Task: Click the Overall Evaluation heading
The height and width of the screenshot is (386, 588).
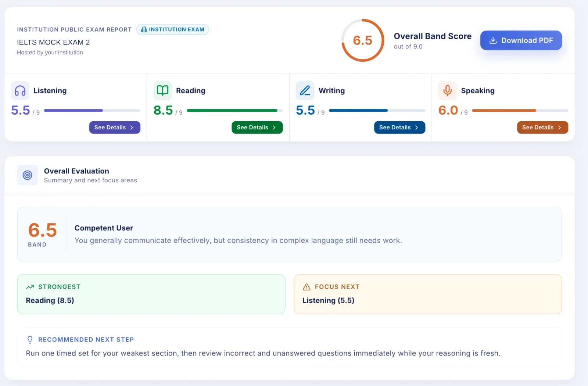Action: pos(76,171)
